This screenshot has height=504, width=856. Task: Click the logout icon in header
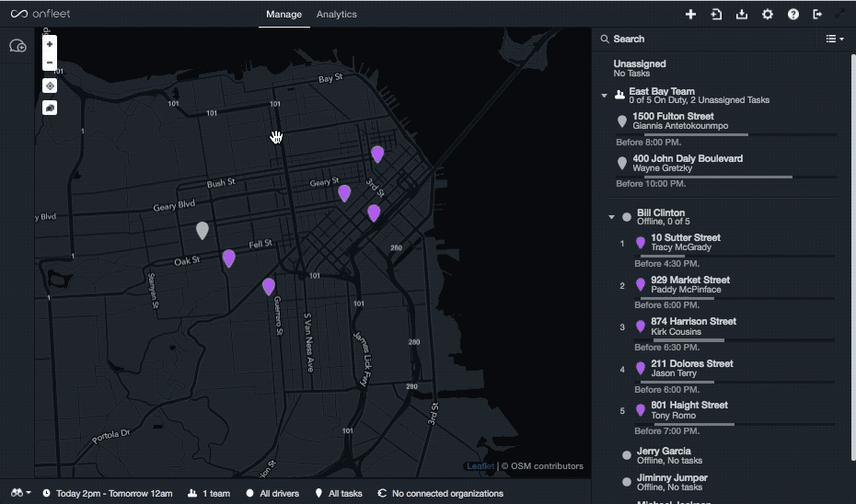[817, 15]
